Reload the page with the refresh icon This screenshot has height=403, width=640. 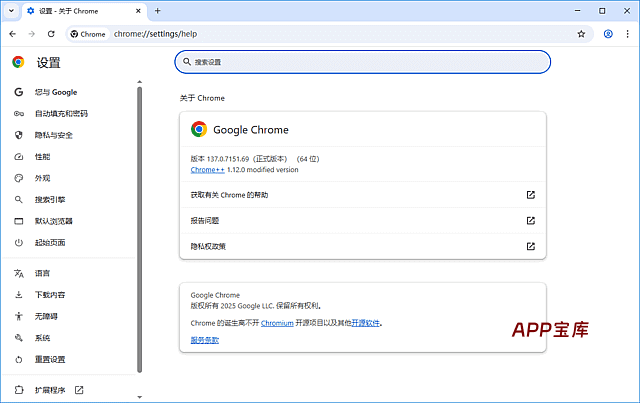coord(51,34)
